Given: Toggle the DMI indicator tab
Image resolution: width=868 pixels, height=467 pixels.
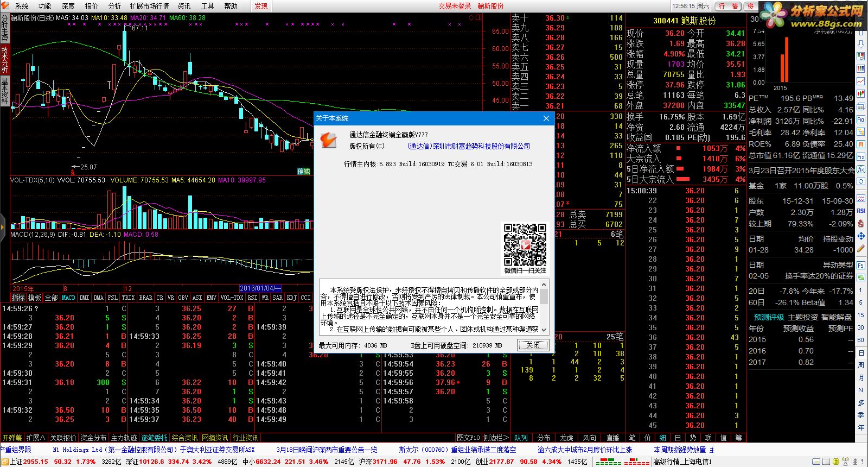Looking at the screenshot, I should (85, 298).
